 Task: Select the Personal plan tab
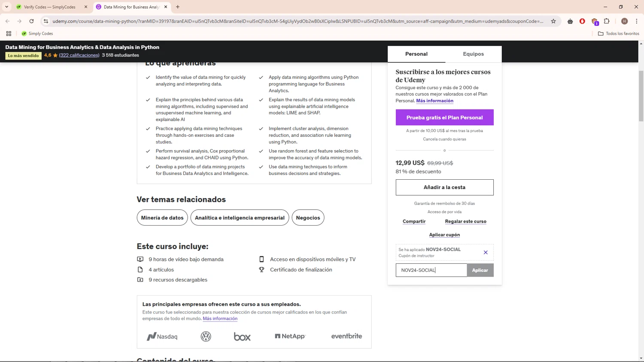[x=416, y=54]
